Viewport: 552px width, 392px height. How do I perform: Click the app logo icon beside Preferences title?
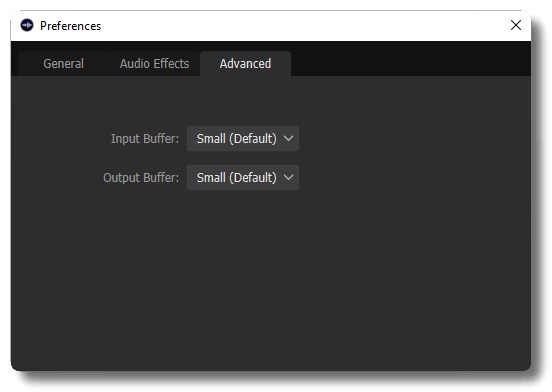pyautogui.click(x=27, y=25)
